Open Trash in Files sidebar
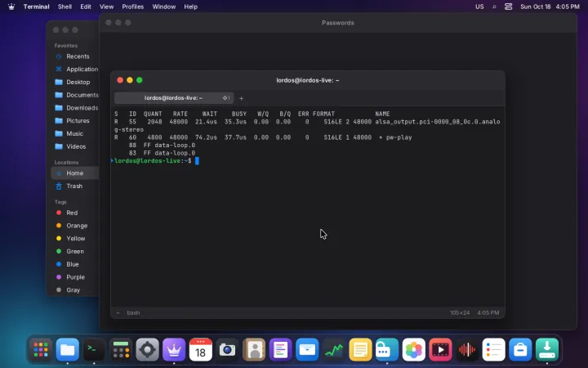The height and width of the screenshot is (368, 588). click(75, 186)
